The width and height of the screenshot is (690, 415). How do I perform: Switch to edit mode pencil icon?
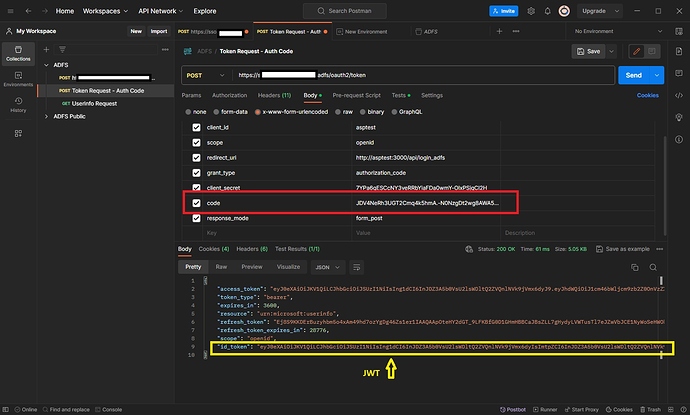[636, 51]
